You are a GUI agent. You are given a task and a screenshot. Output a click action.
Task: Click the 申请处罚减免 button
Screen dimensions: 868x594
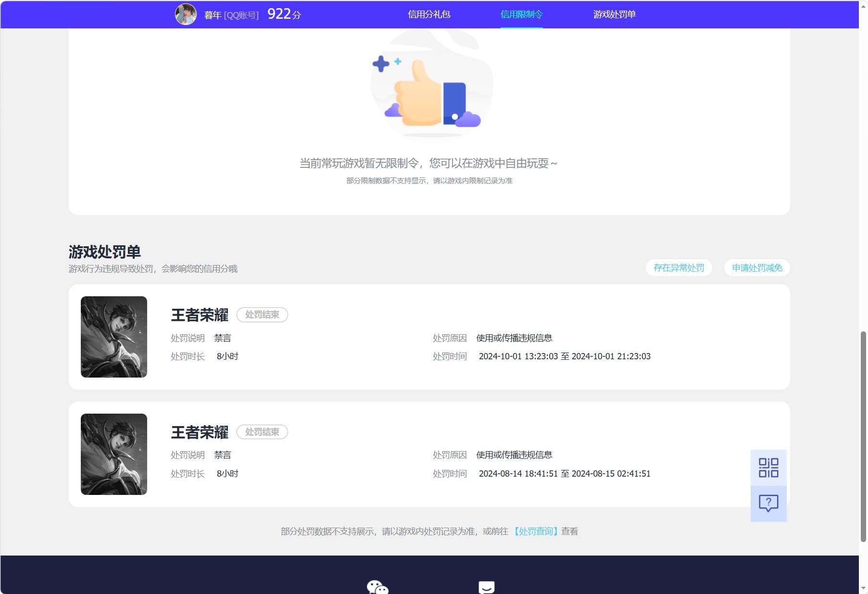(x=757, y=268)
